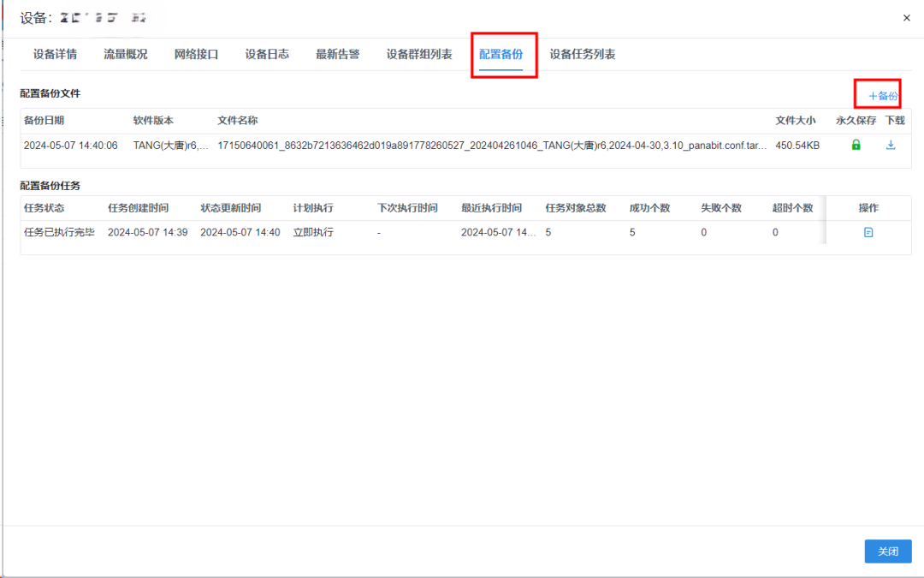The width and height of the screenshot is (924, 578).
Task: Switch to the 设备详情 tab
Action: coord(55,54)
